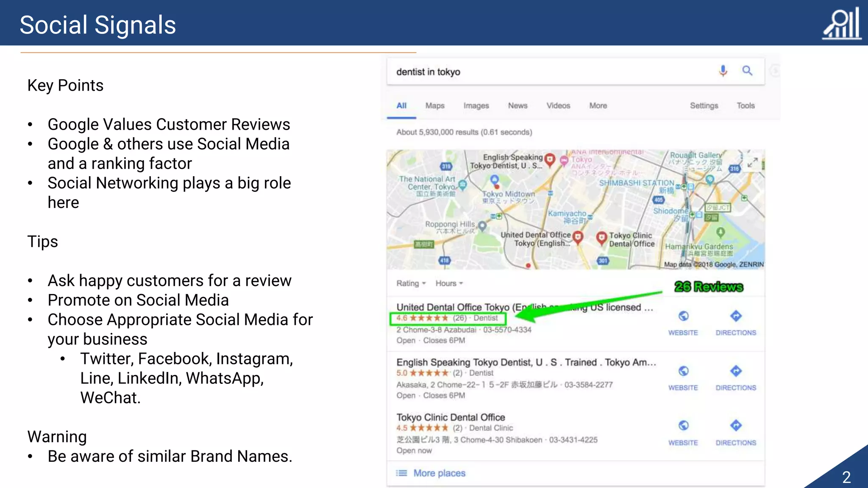This screenshot has height=488, width=868.
Task: Click Tokyo Clinic Dental Office directions icon
Action: [x=736, y=425]
